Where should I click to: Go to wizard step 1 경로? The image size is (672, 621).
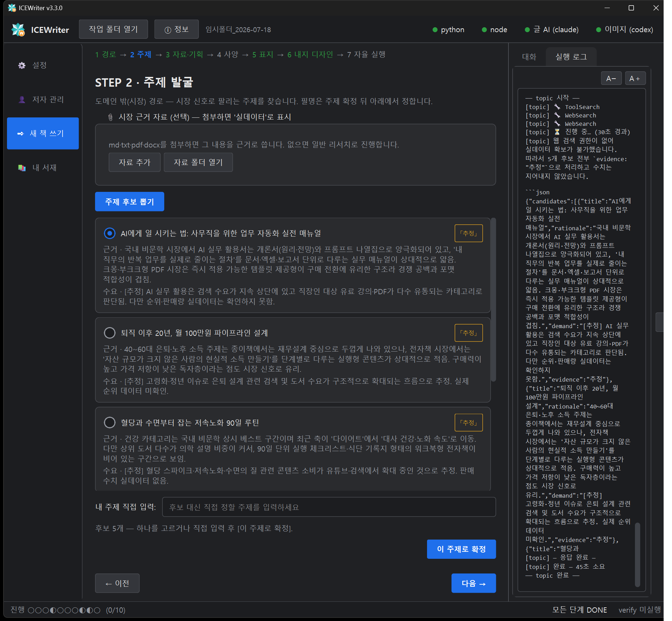coord(106,55)
